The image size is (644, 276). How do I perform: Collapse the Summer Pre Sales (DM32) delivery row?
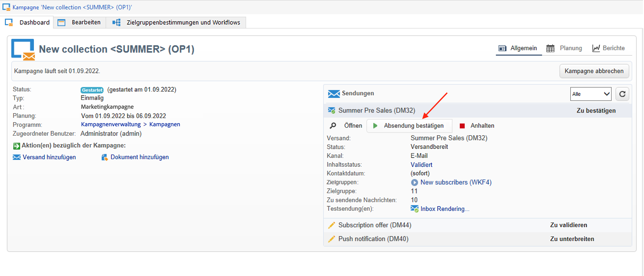click(x=377, y=110)
